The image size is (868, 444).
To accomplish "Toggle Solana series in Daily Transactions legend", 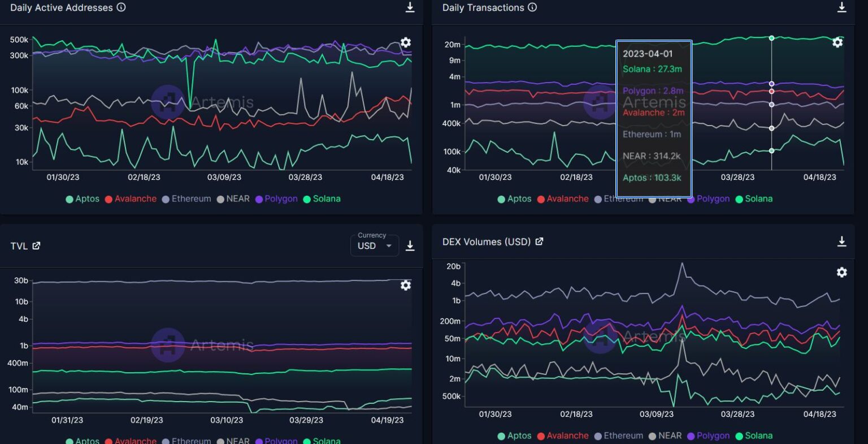I will pyautogui.click(x=753, y=199).
